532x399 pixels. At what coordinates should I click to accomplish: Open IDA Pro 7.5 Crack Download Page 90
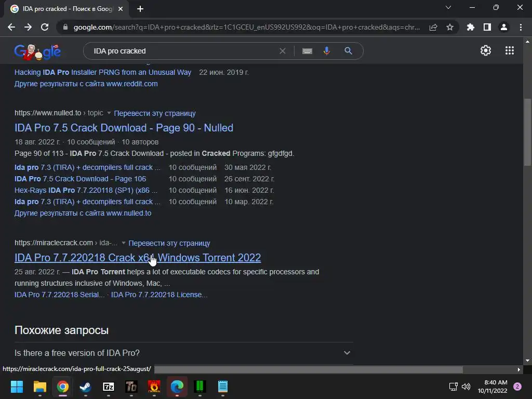point(124,128)
